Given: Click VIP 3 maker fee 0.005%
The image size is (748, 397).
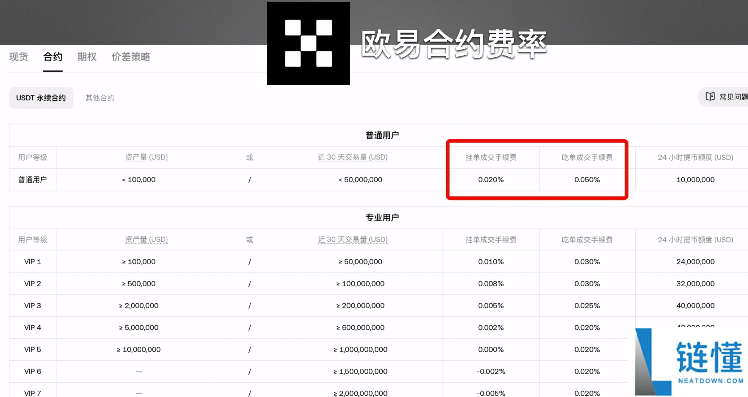Looking at the screenshot, I should coord(491,306).
